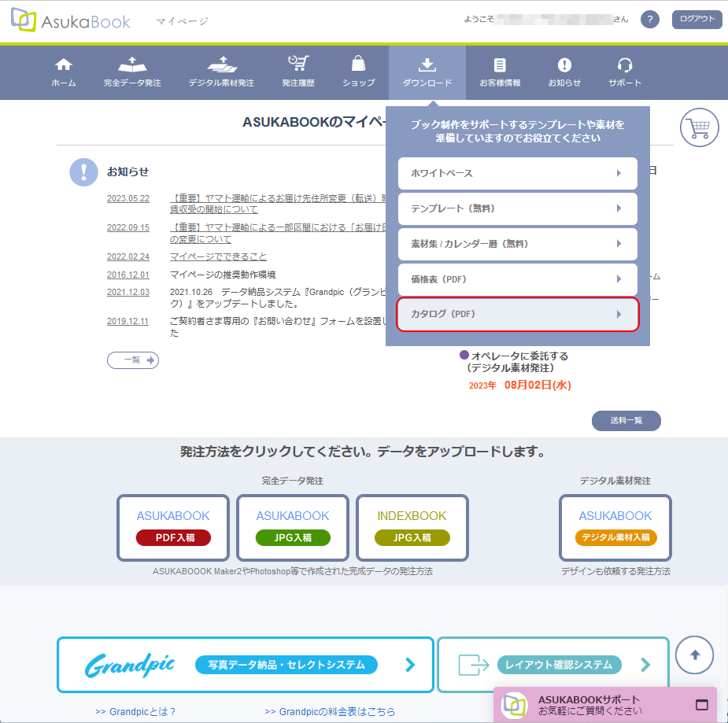The height and width of the screenshot is (723, 728).
Task: Open the 完全データ発注 upload icon
Action: (x=132, y=65)
